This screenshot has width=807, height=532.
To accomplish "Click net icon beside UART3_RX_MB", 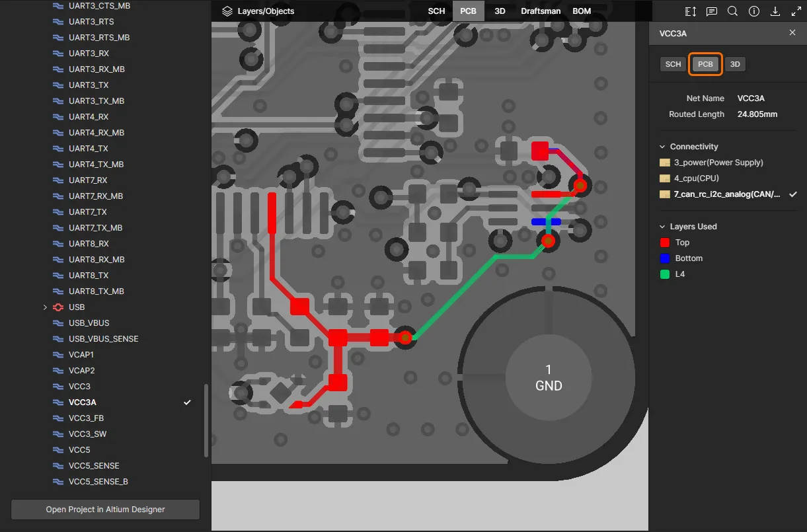I will tap(58, 69).
